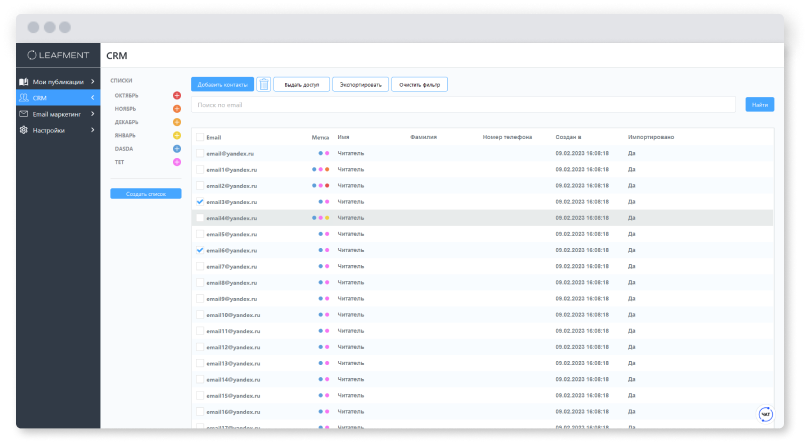Click the gear icon beside Настройки

click(24, 130)
